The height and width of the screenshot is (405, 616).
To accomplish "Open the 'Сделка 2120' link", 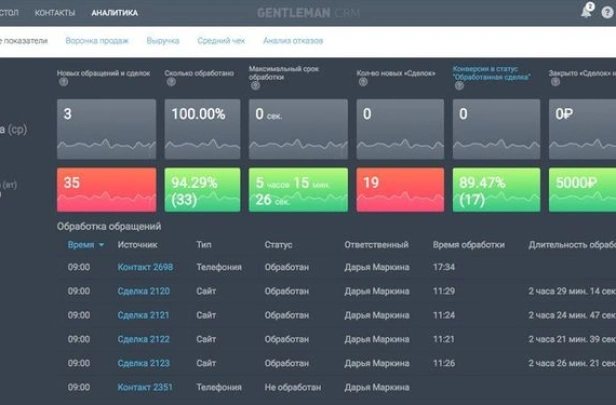I will [x=144, y=291].
